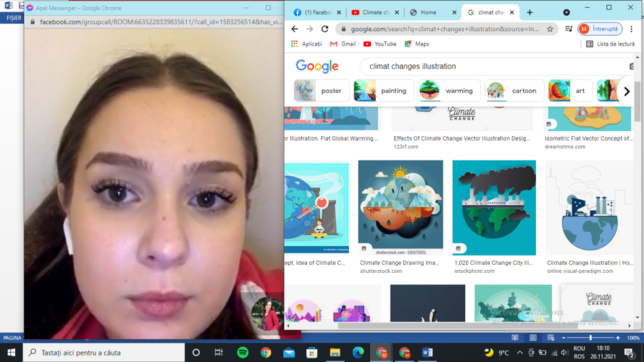Open Chrome's three-dot menu
The height and width of the screenshot is (362, 644).
coord(632,29)
